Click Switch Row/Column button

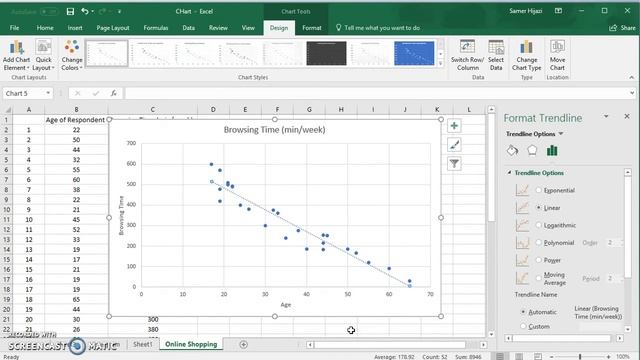(467, 56)
